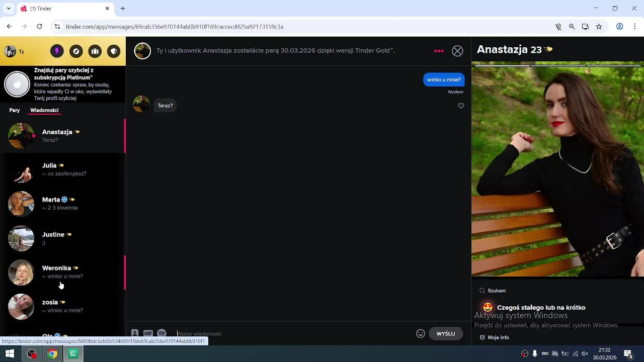Click the microphone tray icon
The width and height of the screenshot is (644, 362).
(535, 354)
